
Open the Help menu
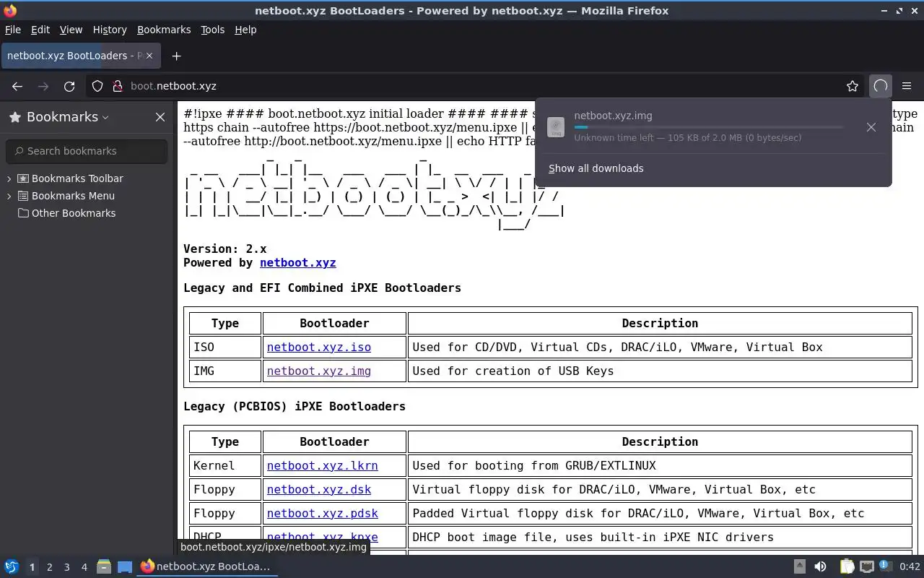click(245, 30)
